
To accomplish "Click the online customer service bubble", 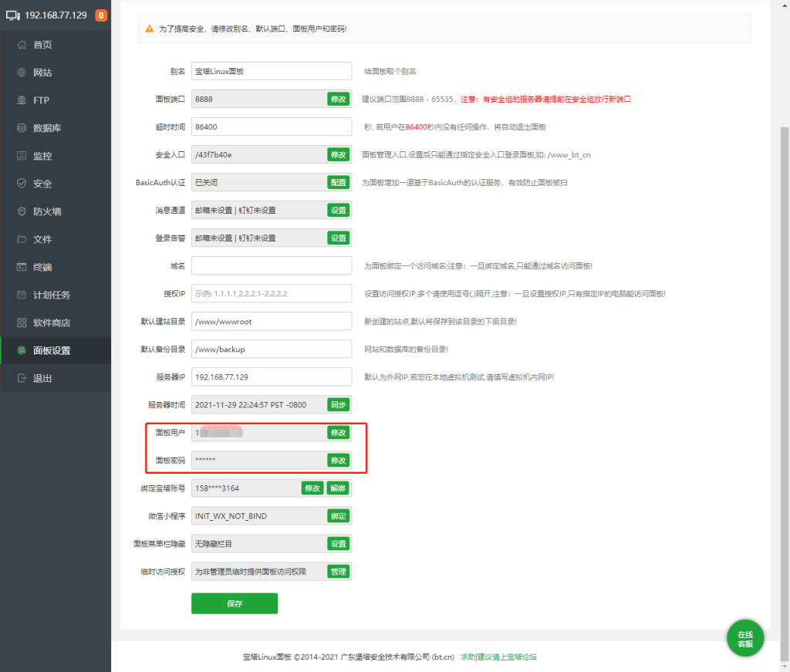I will [744, 639].
